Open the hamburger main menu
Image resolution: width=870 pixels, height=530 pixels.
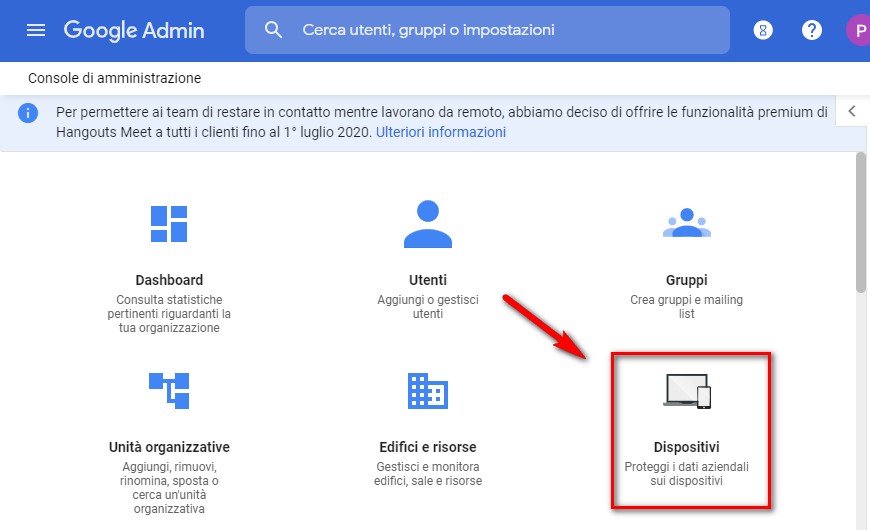(36, 30)
